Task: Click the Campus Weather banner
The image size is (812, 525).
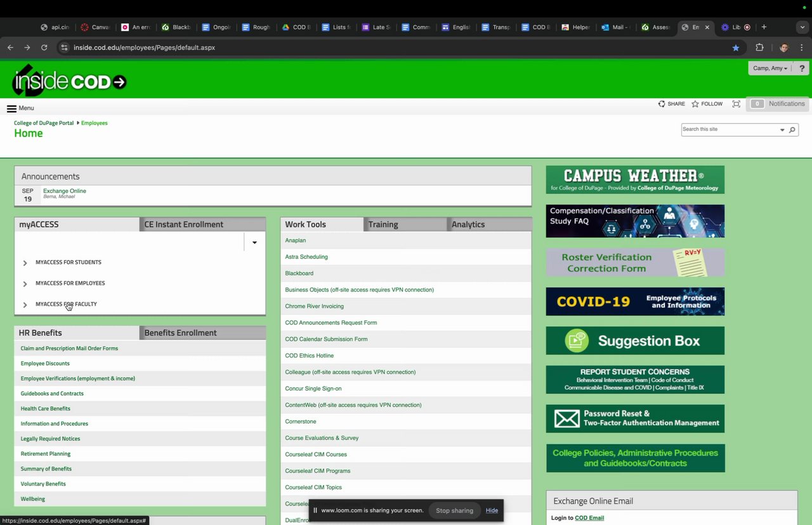Action: 635,180
